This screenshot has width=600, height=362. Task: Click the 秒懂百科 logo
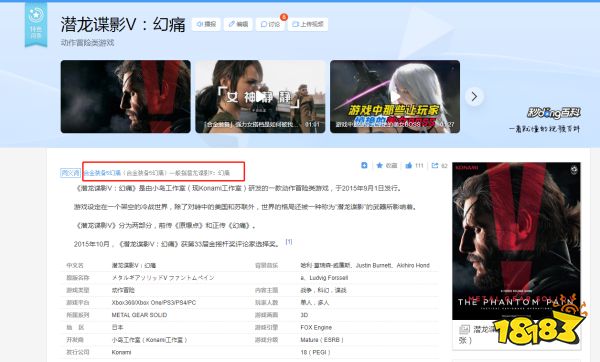(554, 113)
